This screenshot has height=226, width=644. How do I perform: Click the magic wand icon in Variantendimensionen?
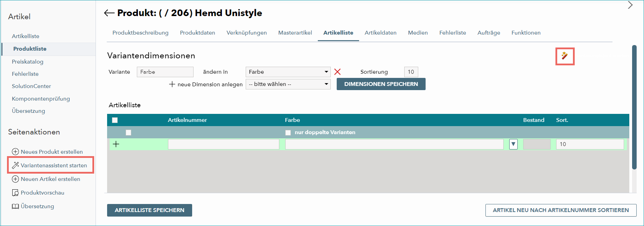coord(565,56)
